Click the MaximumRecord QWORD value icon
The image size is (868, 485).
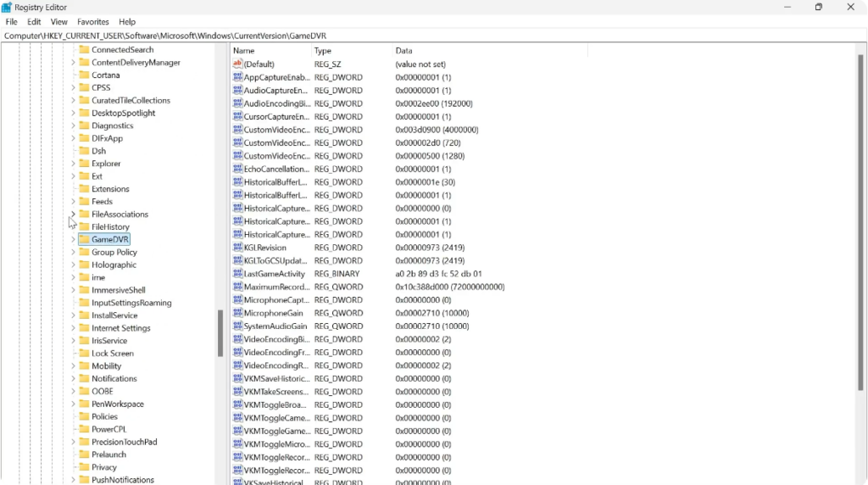point(237,287)
